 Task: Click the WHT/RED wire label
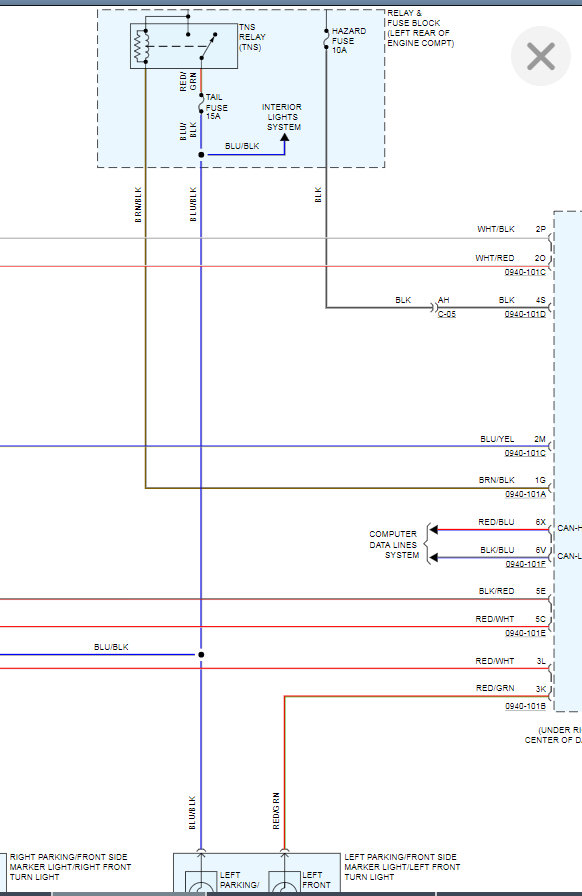[x=495, y=258]
